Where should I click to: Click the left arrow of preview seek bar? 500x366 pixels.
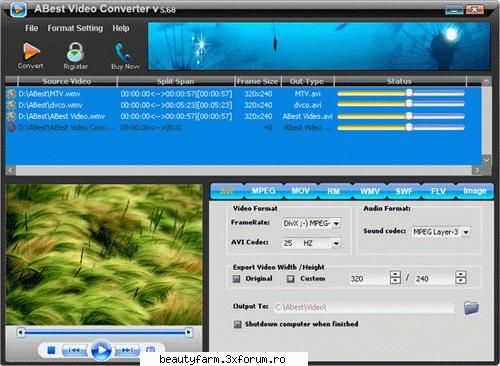pos(21,332)
